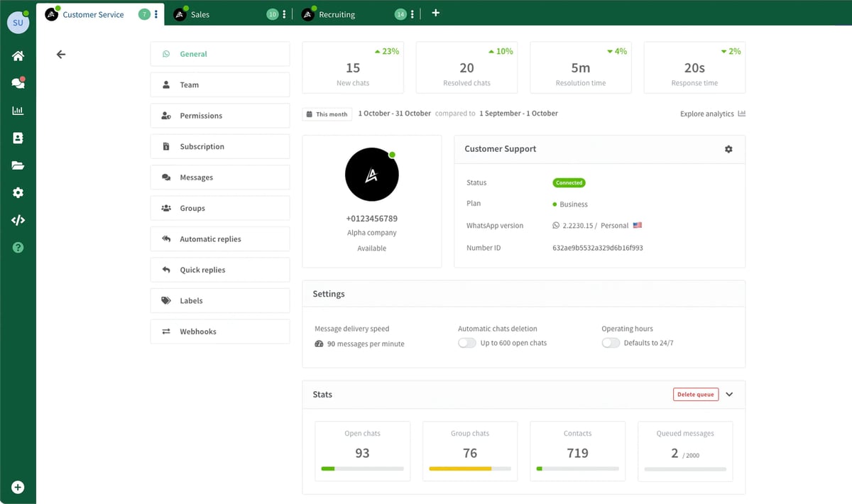
Task: Switch to the Sales tab
Action: pos(200,14)
